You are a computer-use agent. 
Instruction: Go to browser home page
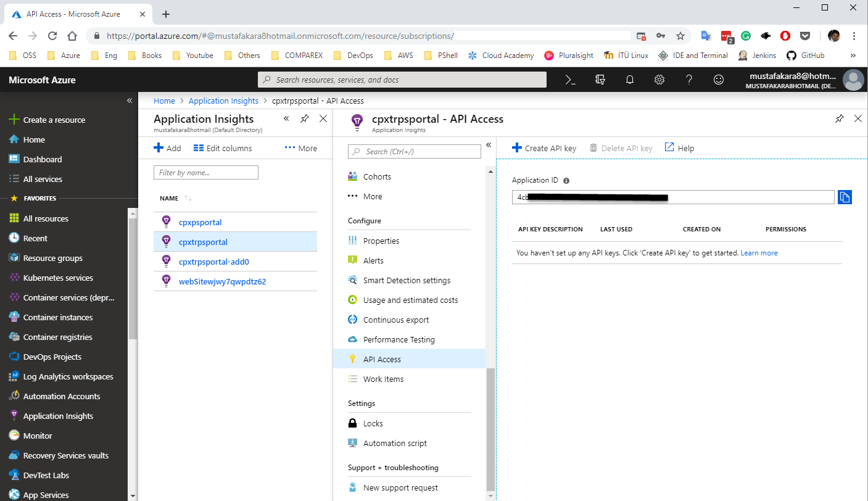click(72, 36)
